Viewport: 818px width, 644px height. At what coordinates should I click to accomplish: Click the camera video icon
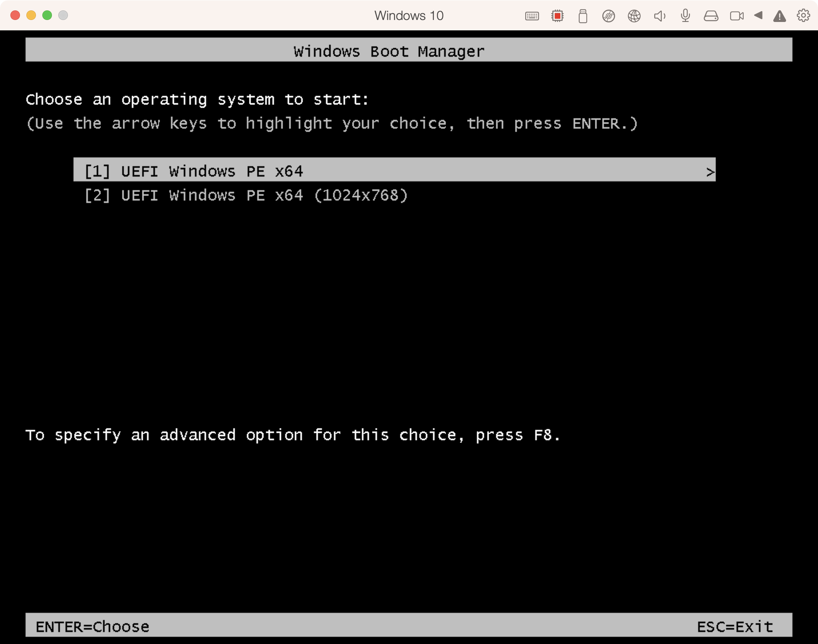point(737,16)
